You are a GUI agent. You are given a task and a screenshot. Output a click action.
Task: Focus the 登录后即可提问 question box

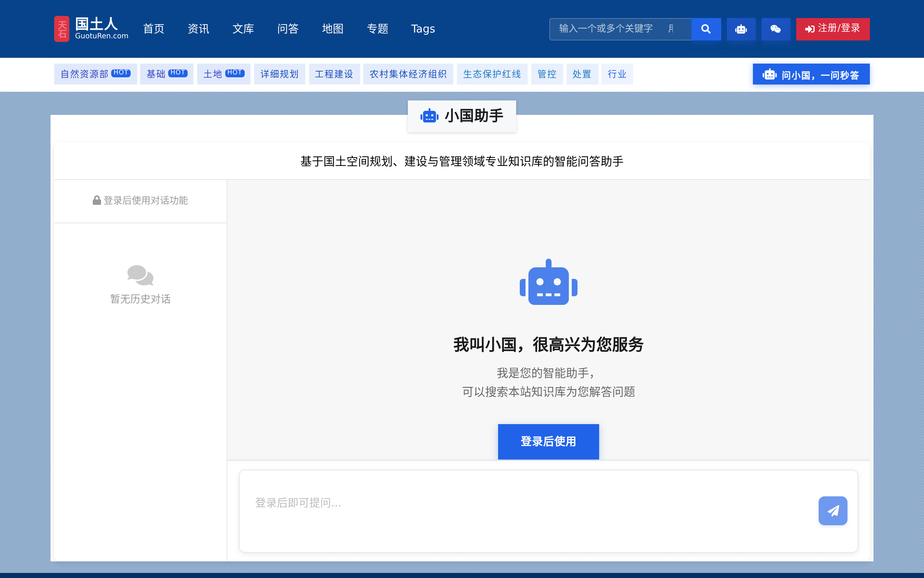tap(528, 511)
